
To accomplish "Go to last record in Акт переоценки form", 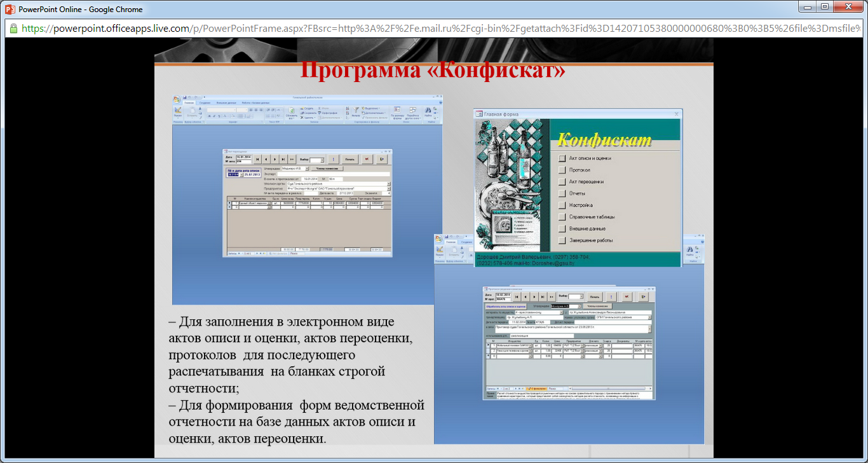I will click(x=283, y=159).
